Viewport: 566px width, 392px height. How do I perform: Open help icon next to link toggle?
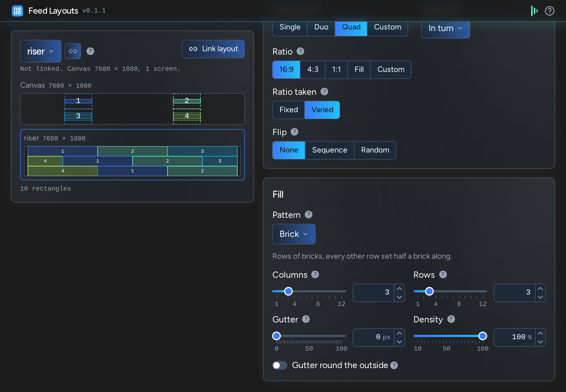point(90,51)
